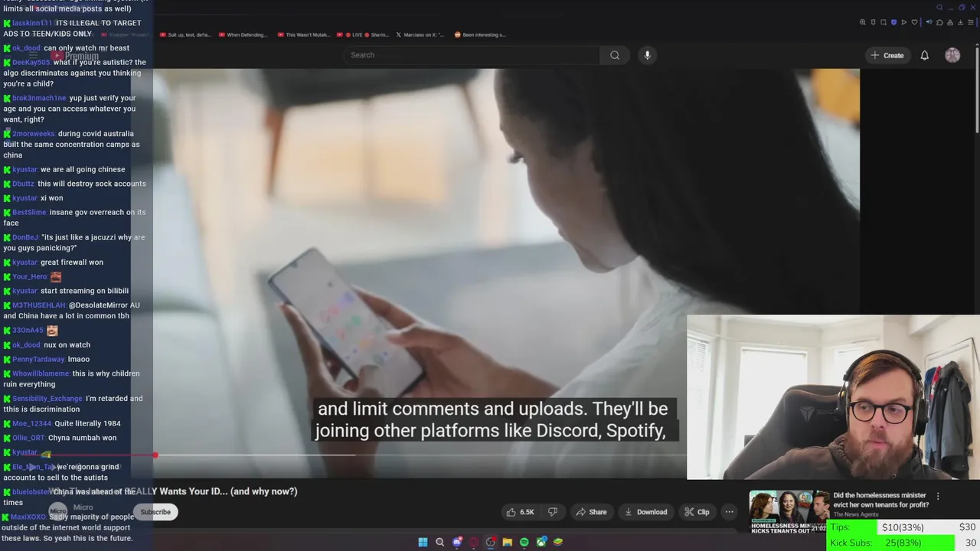
Task: Open the Windows Start menu
Action: (423, 542)
